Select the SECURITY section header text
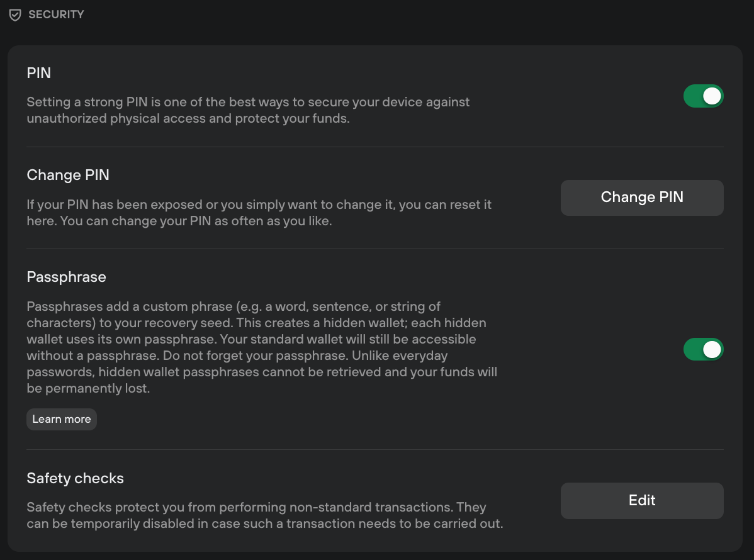The height and width of the screenshot is (560, 754). [x=56, y=14]
